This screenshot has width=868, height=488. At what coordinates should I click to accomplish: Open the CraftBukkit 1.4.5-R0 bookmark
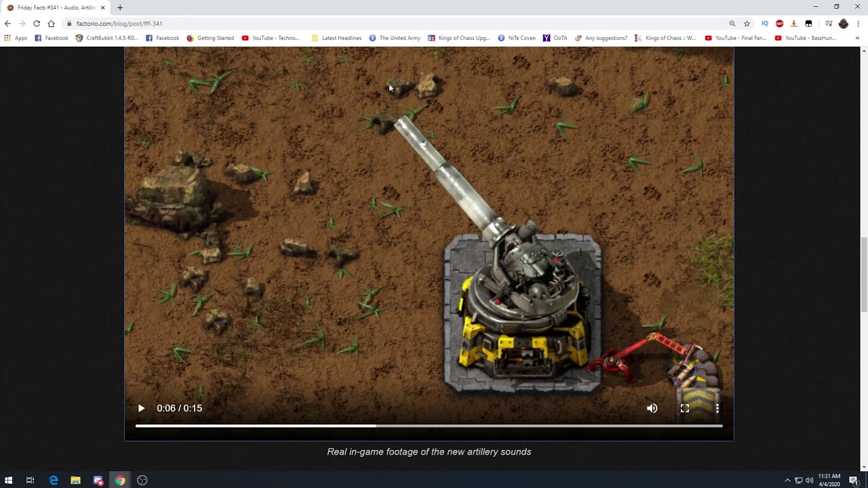tap(107, 38)
